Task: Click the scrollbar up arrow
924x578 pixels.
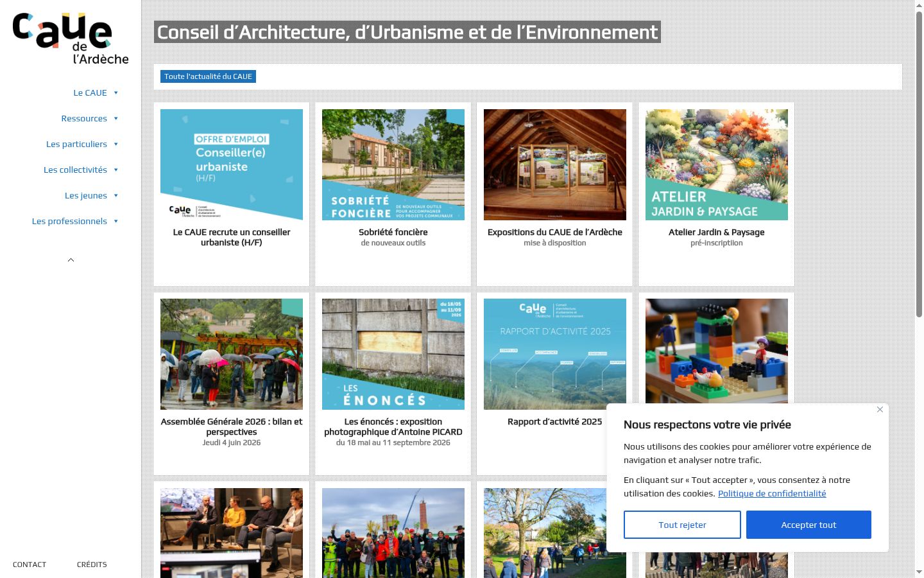Action: [919, 6]
